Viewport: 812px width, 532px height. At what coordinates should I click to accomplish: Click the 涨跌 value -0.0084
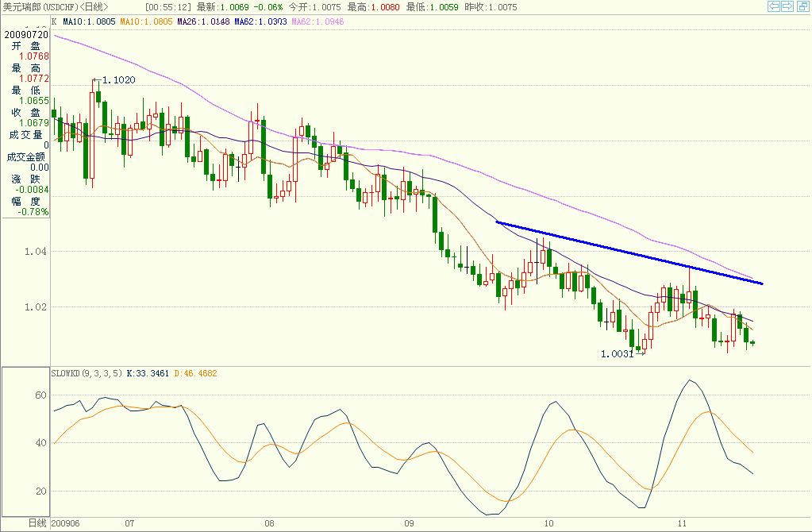tap(32, 190)
